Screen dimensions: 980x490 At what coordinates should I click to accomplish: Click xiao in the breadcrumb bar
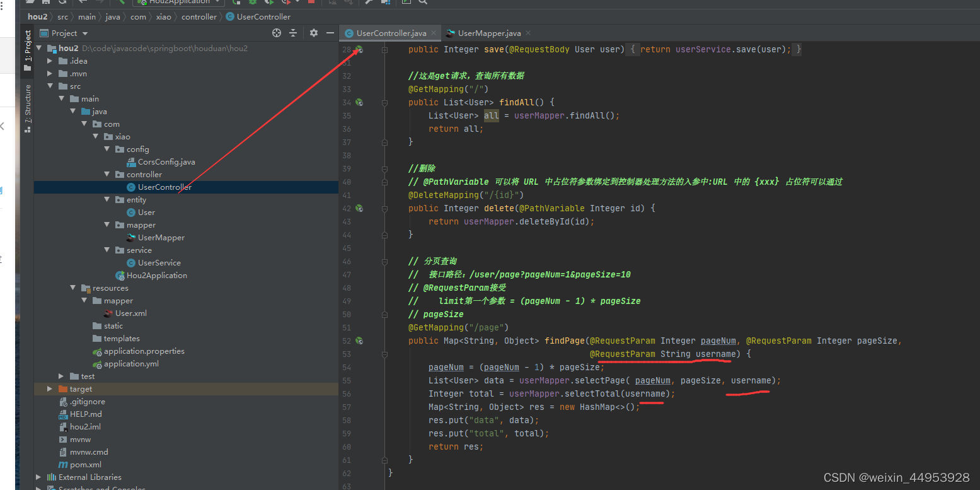click(x=164, y=17)
